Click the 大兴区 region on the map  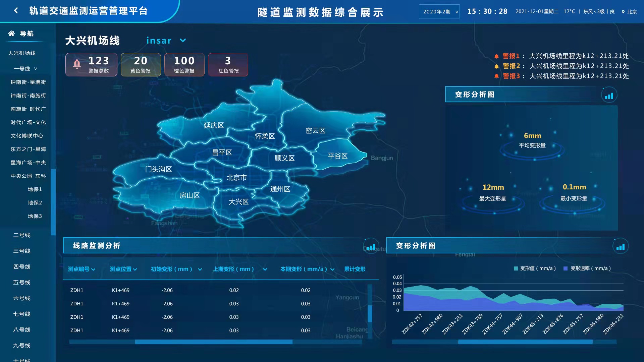(x=238, y=202)
